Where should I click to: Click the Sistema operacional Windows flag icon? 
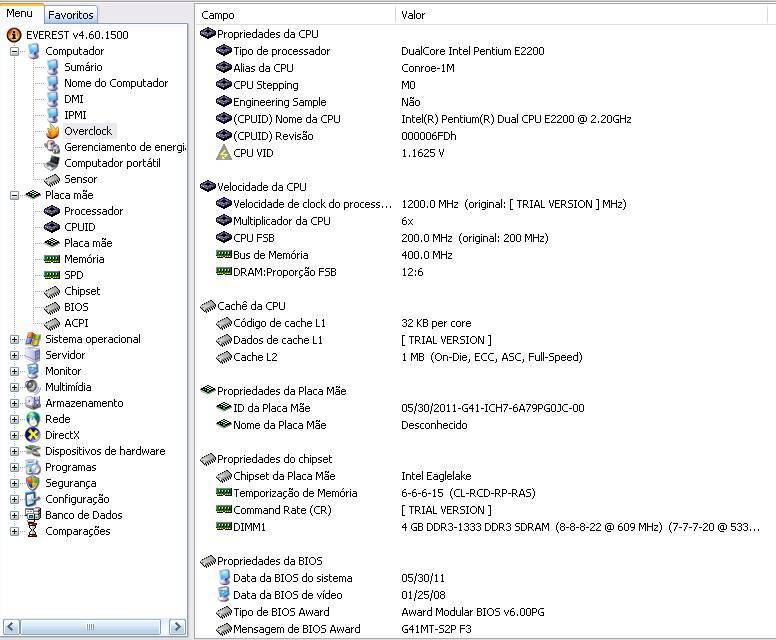tap(33, 339)
